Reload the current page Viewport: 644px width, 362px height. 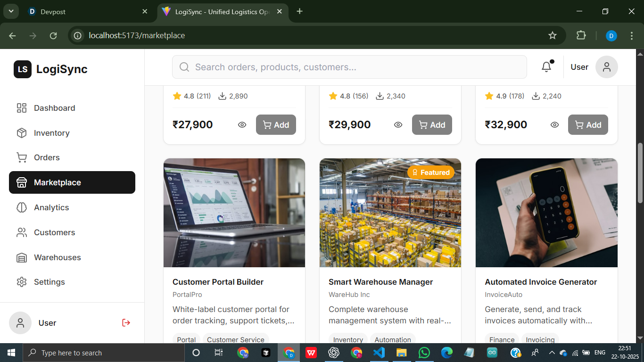[53, 35]
